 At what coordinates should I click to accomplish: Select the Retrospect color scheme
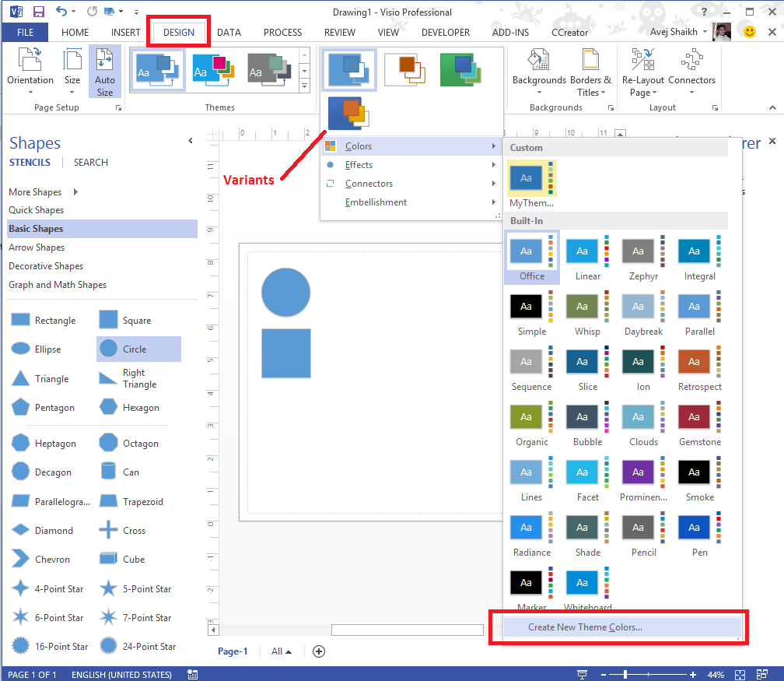[x=699, y=368]
